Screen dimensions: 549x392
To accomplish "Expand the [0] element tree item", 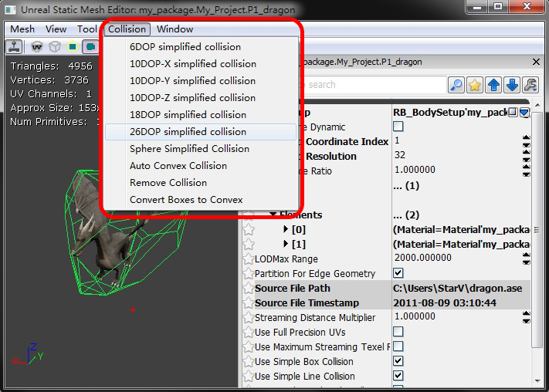I will [287, 229].
